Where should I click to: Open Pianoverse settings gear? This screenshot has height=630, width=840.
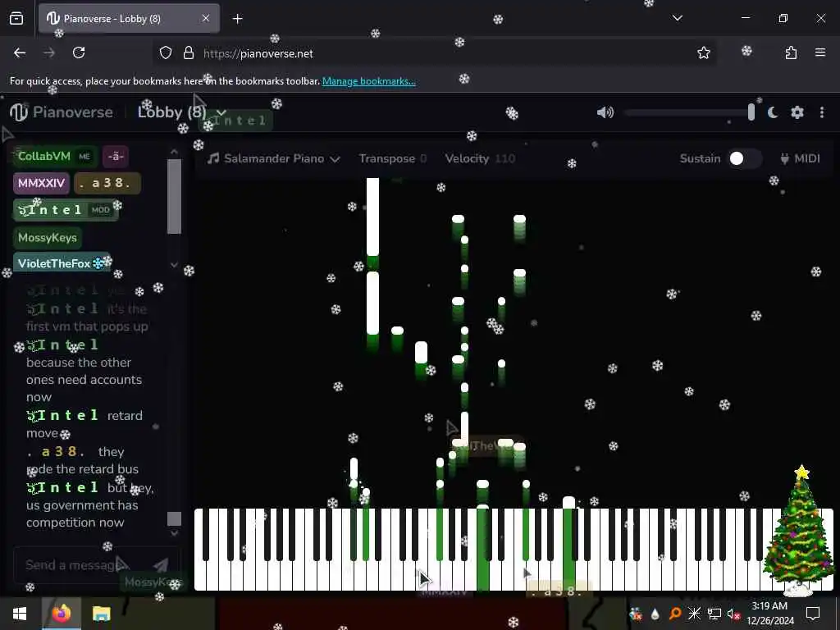point(797,112)
